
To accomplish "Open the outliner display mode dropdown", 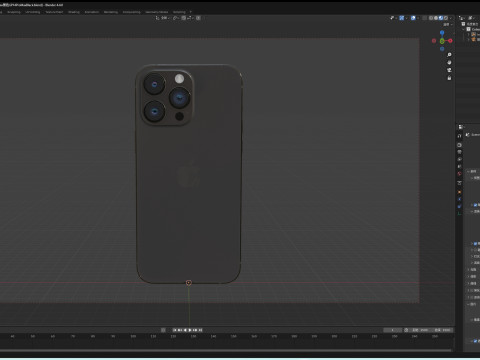I will [x=462, y=18].
